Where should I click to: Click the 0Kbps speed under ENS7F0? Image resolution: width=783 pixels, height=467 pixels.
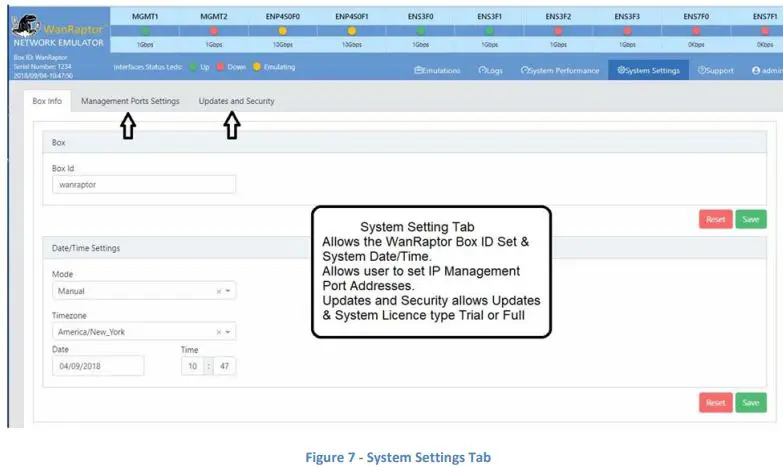click(696, 44)
